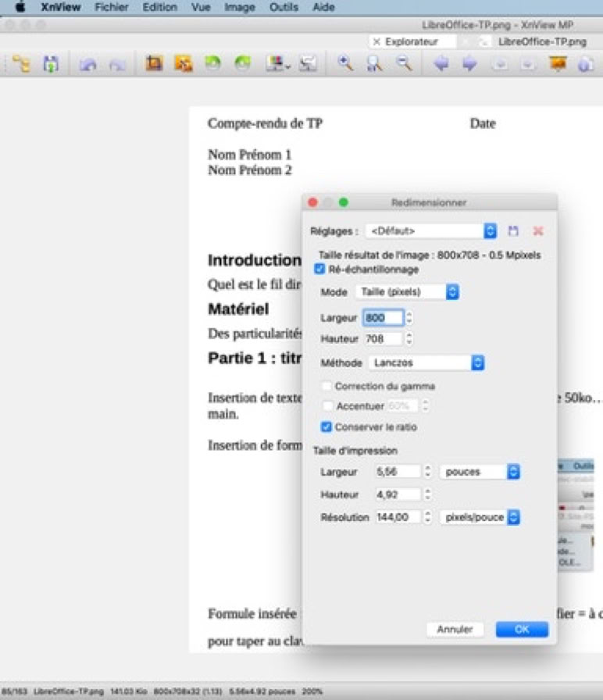Click the OK button in Redimensionner
Viewport: 603px width, 700px height.
point(522,629)
